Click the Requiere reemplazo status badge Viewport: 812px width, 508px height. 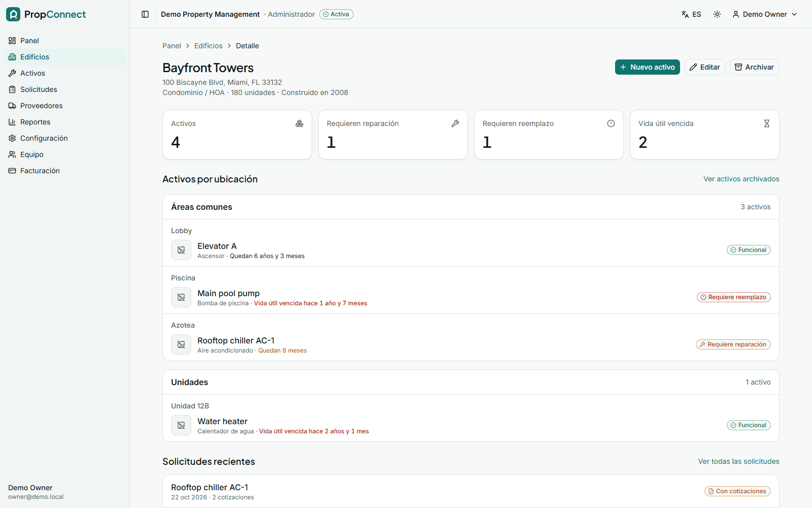[x=733, y=297]
